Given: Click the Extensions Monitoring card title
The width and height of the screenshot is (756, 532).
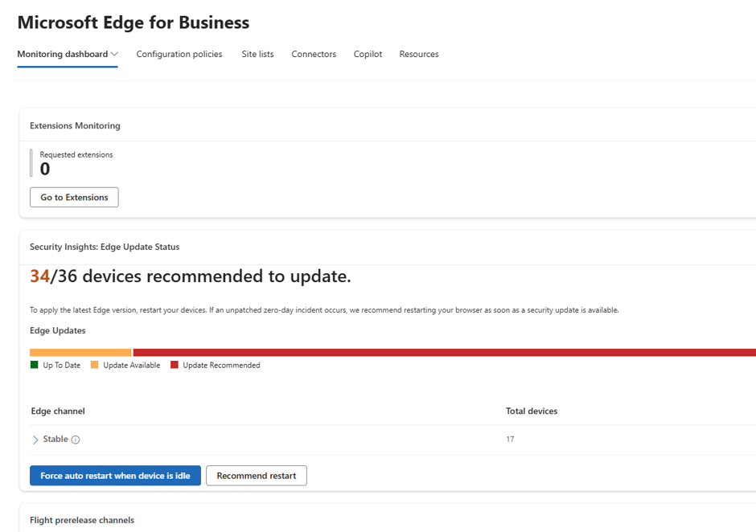Looking at the screenshot, I should coord(76,126).
